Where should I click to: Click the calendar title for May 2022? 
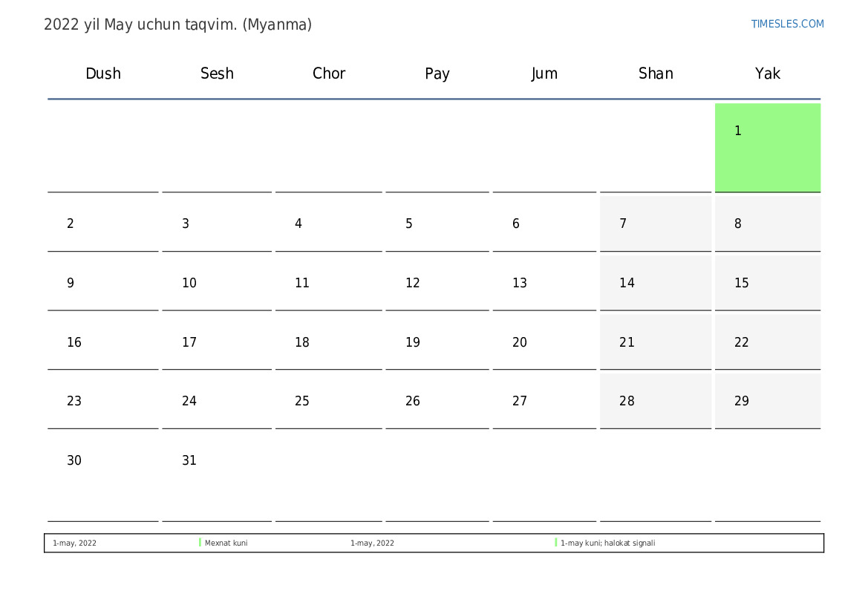(177, 25)
